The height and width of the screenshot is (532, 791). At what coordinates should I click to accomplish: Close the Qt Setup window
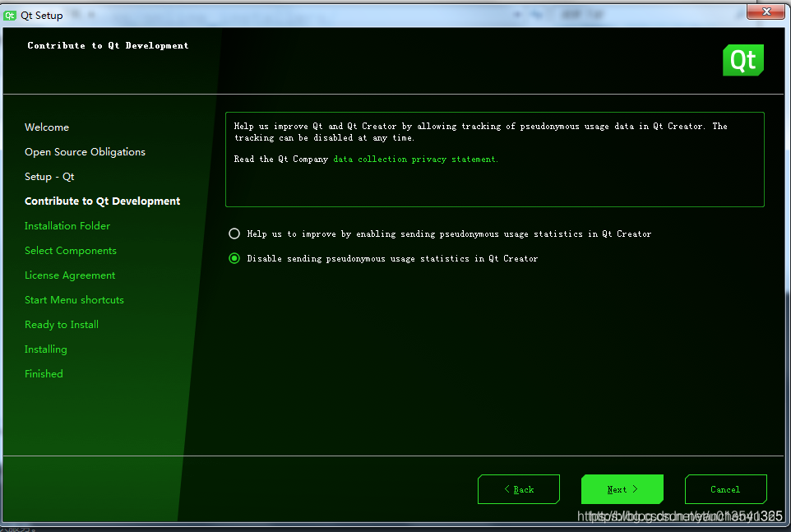coord(766,12)
